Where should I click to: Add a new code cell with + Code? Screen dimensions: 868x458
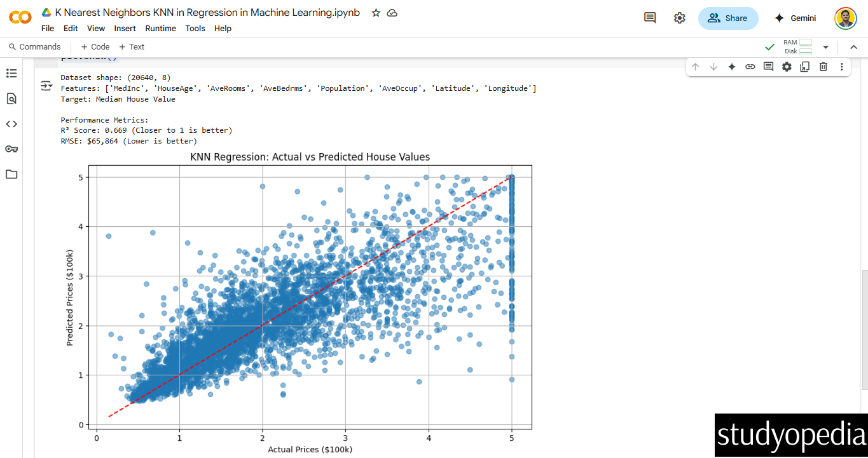click(94, 46)
